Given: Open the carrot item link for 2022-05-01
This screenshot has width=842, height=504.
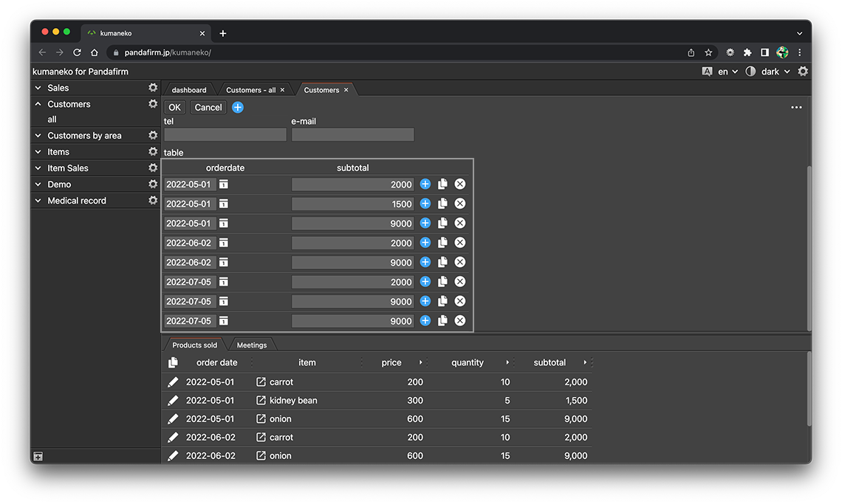Looking at the screenshot, I should click(x=261, y=382).
